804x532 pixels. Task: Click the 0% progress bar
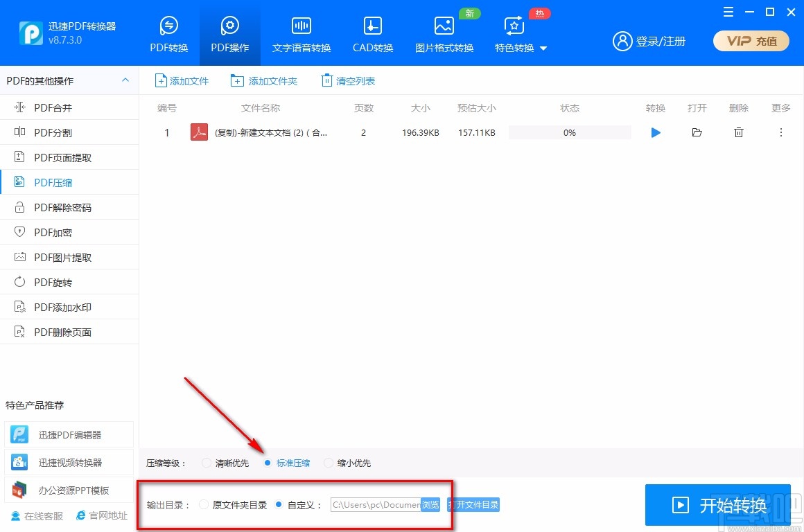point(570,133)
